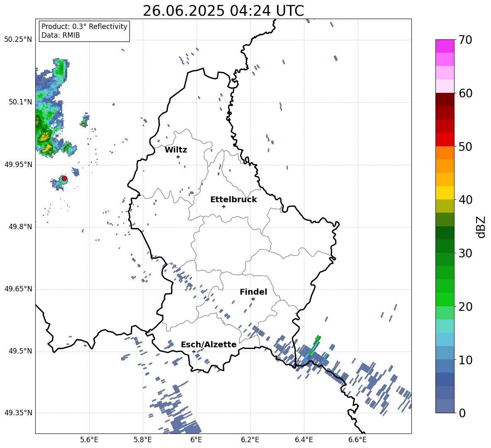The height and width of the screenshot is (448, 491).
Task: Click the red dot marker on the map
Action: point(64,179)
